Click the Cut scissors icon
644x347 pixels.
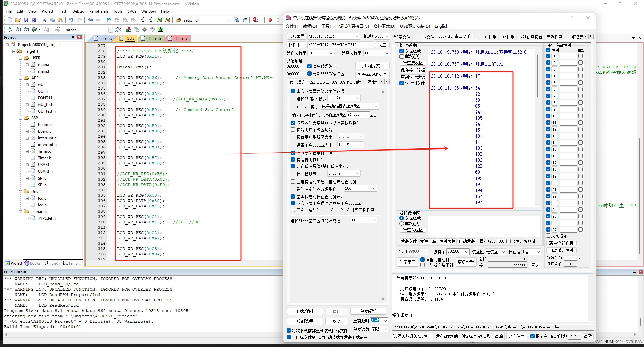pos(44,20)
